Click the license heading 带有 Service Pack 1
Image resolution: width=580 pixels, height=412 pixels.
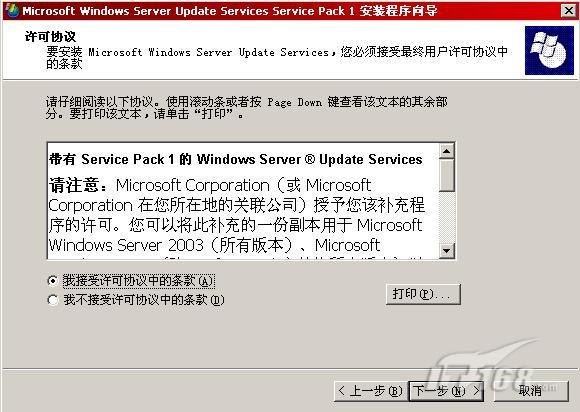click(x=235, y=159)
